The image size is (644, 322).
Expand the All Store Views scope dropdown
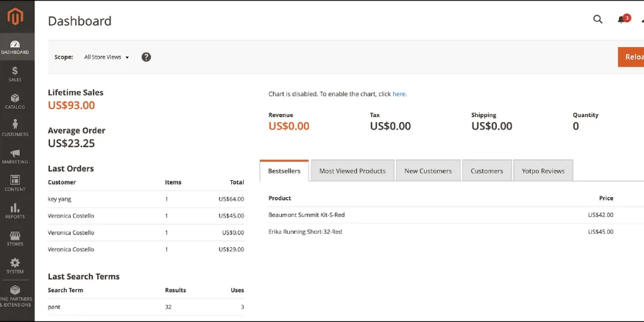point(107,57)
